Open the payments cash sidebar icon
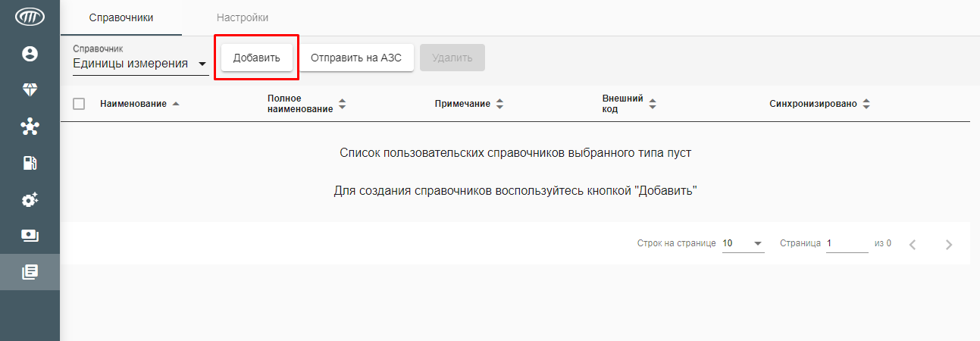980x341 pixels. pos(30,236)
